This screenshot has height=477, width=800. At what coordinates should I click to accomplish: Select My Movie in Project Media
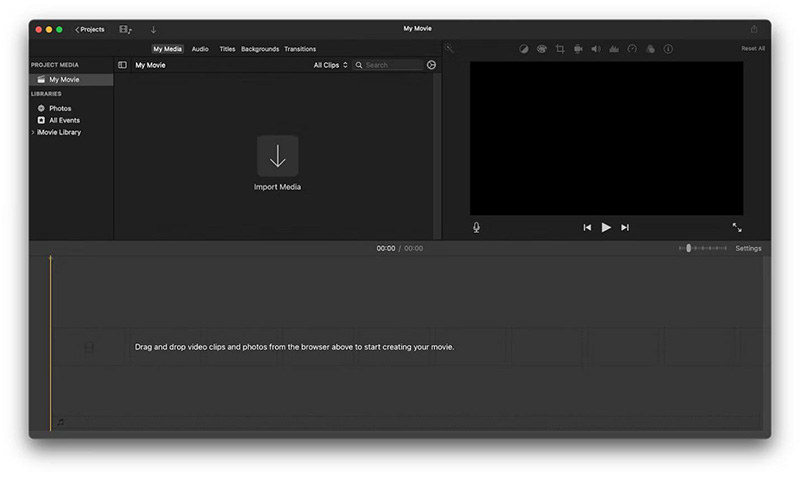click(71, 80)
